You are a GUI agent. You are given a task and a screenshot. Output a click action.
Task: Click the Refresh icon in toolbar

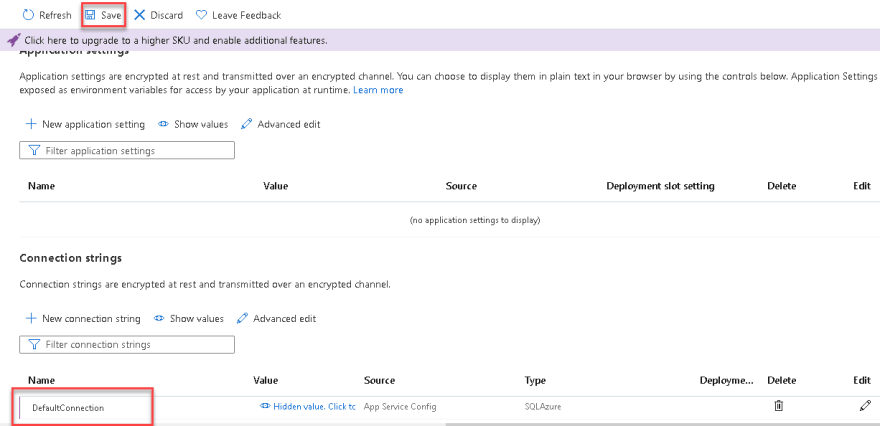click(28, 15)
